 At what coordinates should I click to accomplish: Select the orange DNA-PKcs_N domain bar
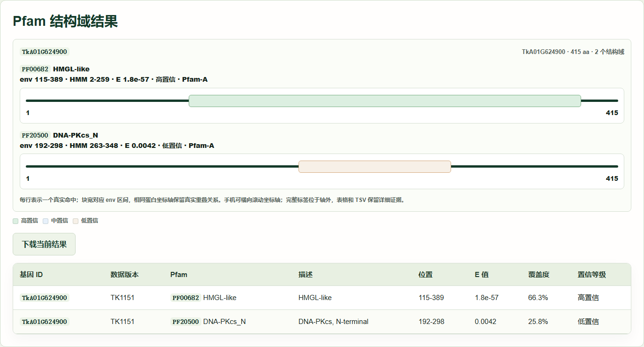click(375, 167)
